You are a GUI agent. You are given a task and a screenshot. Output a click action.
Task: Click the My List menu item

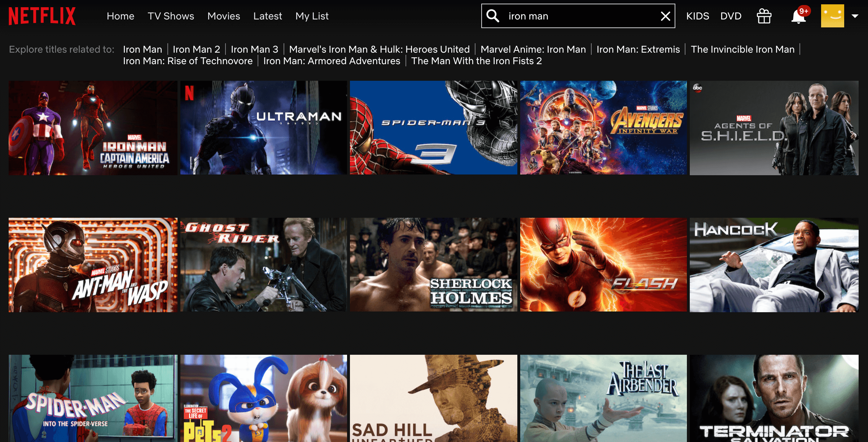click(312, 16)
